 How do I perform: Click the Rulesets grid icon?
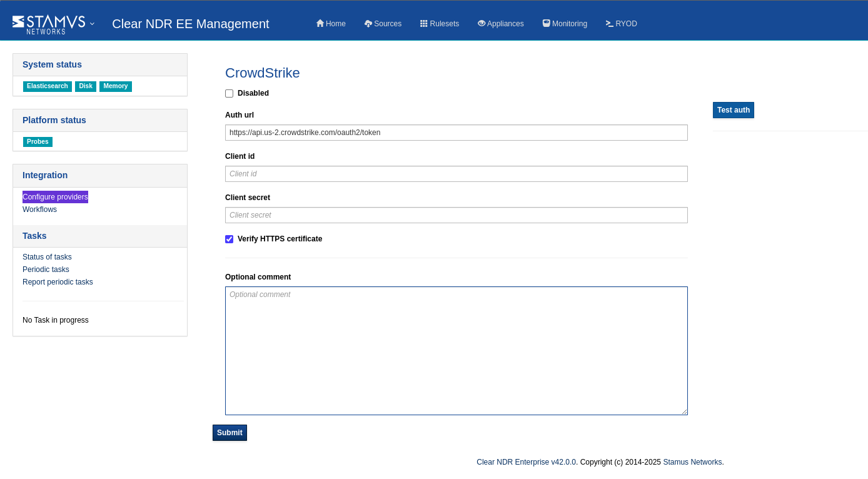pos(424,24)
